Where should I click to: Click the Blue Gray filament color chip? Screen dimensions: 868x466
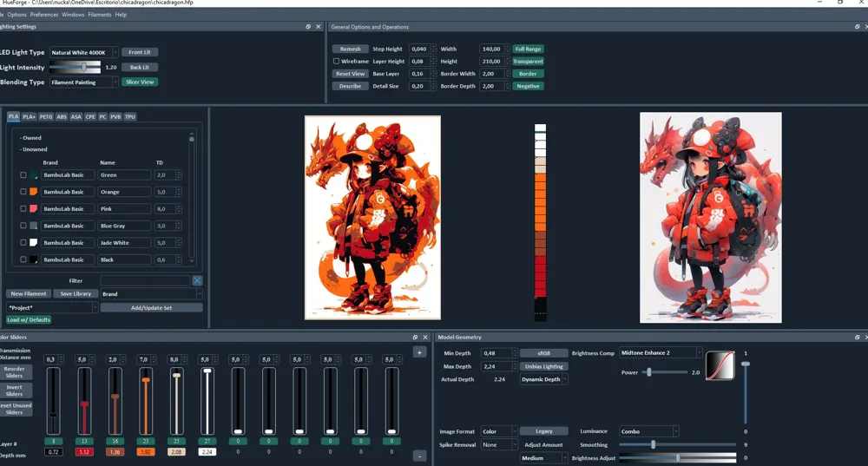coord(34,226)
